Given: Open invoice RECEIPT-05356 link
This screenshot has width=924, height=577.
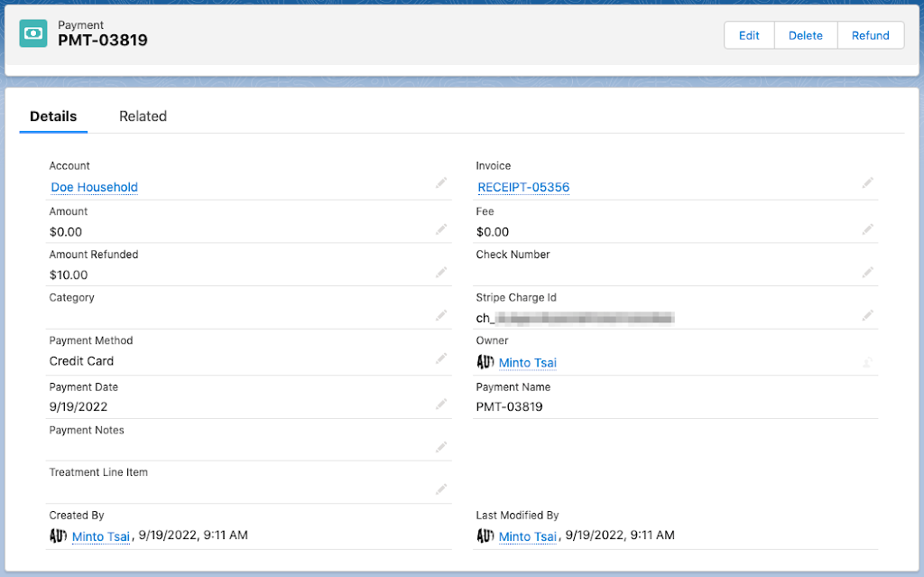Looking at the screenshot, I should click(523, 188).
